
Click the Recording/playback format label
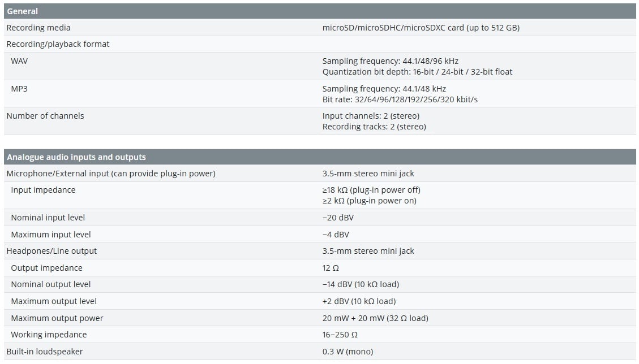tap(58, 44)
